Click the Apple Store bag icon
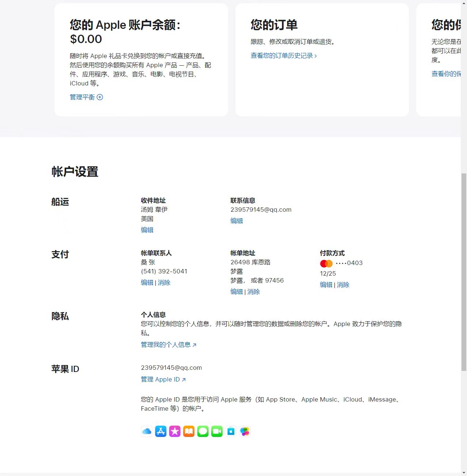This screenshot has width=467, height=476. [x=231, y=431]
